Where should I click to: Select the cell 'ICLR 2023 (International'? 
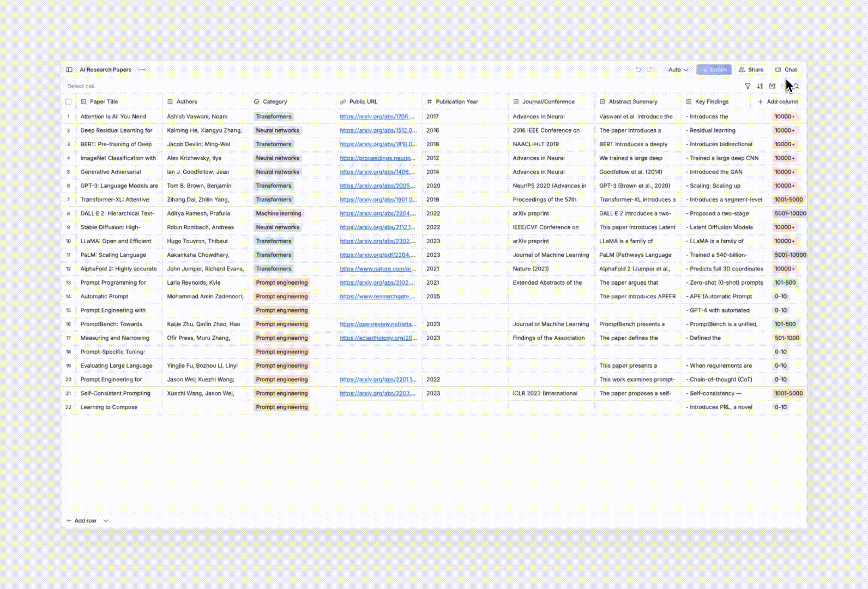tap(552, 393)
